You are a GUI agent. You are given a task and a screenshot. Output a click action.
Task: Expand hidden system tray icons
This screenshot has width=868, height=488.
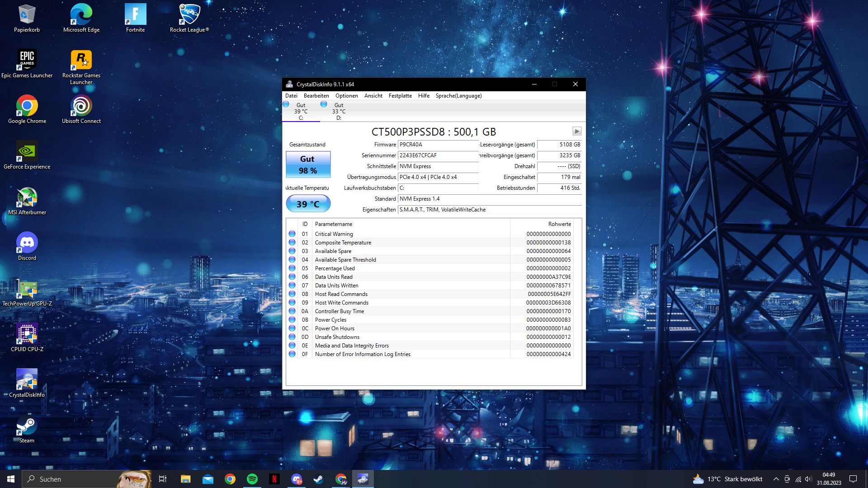pos(776,479)
